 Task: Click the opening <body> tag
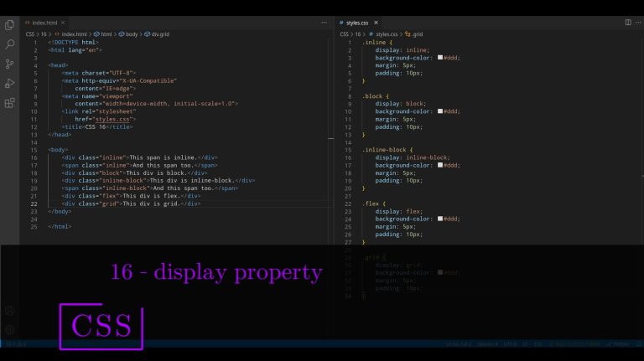pyautogui.click(x=58, y=150)
